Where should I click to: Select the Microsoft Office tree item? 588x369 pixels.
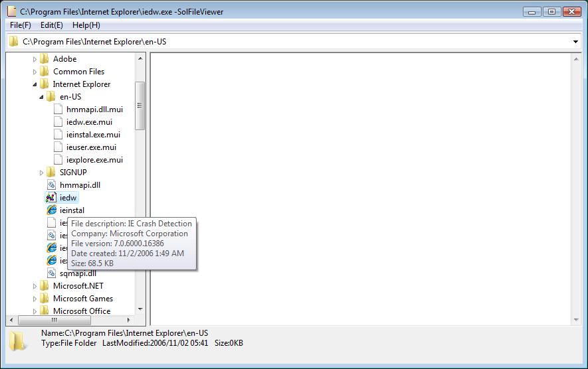82,311
